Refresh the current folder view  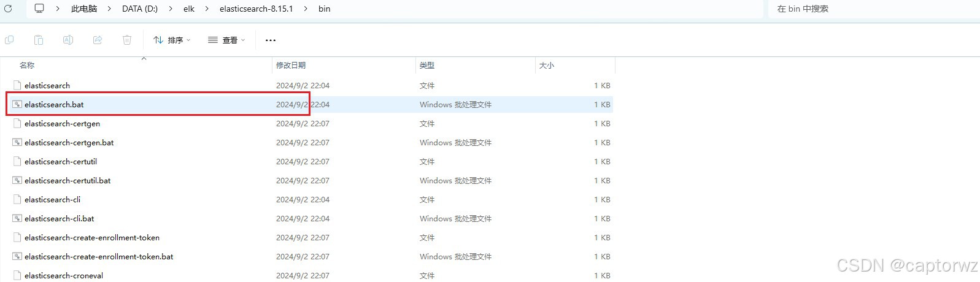8,9
